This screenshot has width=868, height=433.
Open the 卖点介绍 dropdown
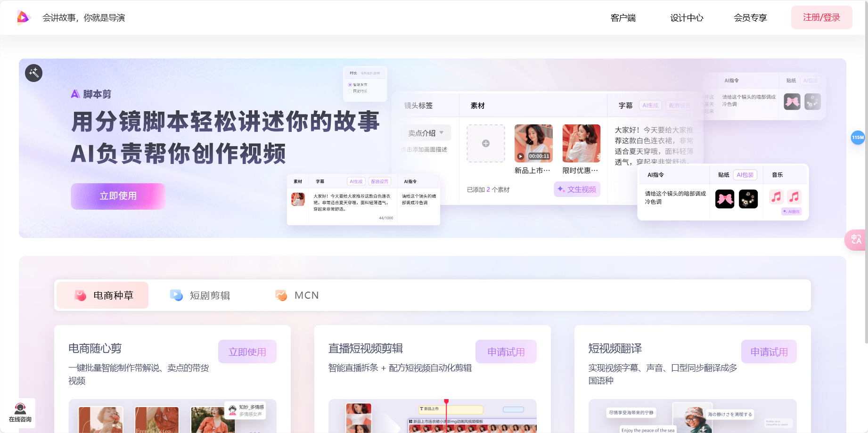pyautogui.click(x=425, y=132)
